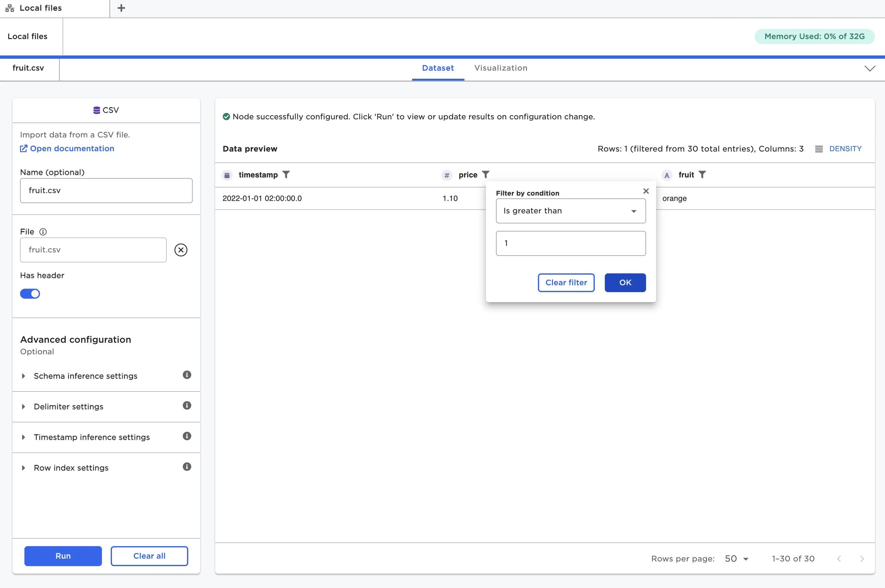
Task: Remove the selected fruit.csv file
Action: (x=181, y=250)
